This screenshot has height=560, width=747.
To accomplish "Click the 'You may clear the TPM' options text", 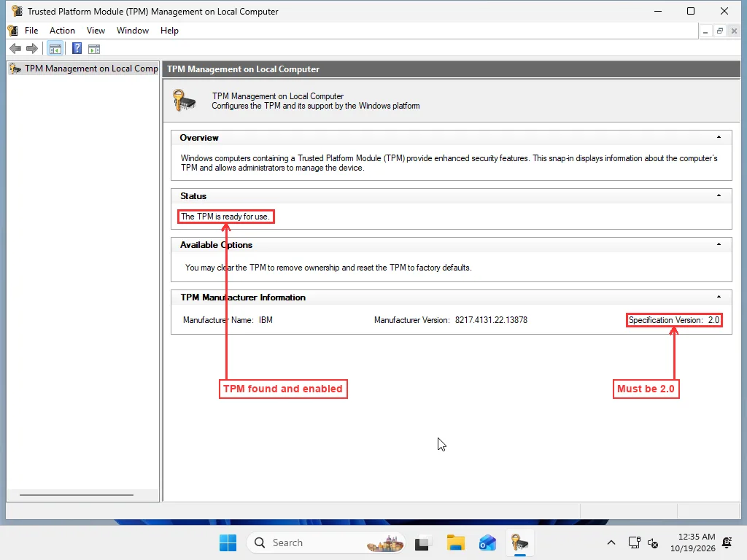I will [x=328, y=268].
